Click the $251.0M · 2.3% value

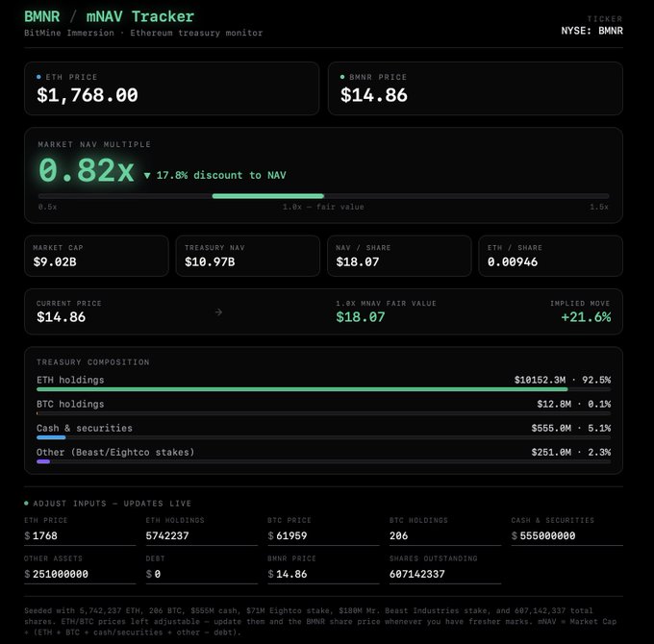tap(571, 453)
